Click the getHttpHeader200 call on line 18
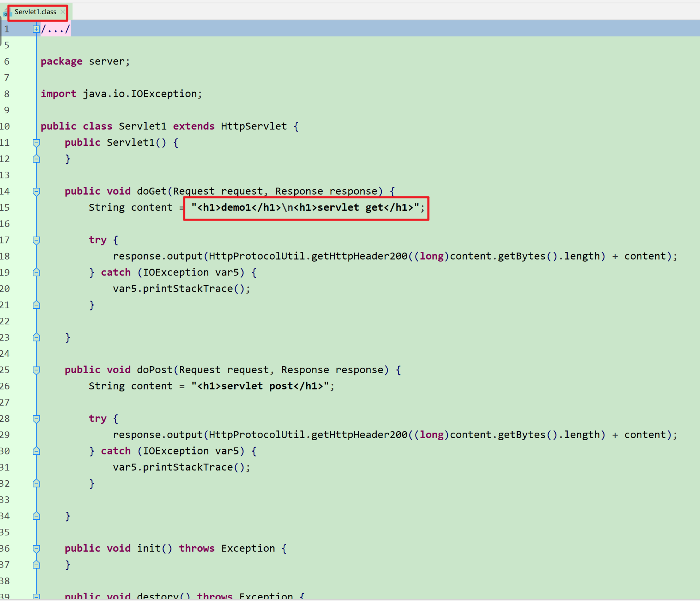The width and height of the screenshot is (700, 601). (359, 256)
